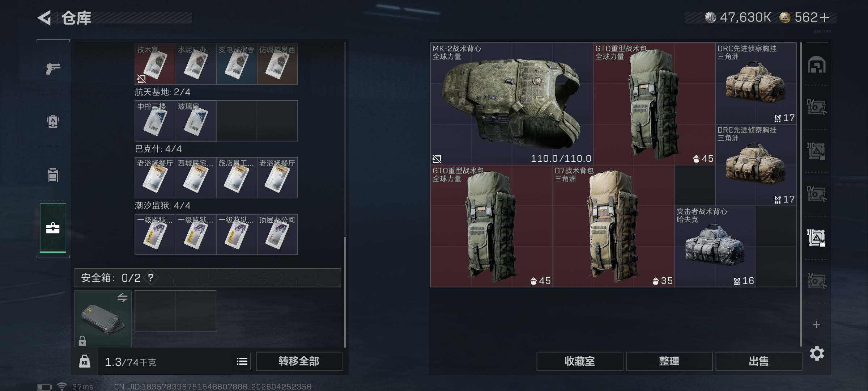Open the helmet filter on right sidebar

point(817,65)
